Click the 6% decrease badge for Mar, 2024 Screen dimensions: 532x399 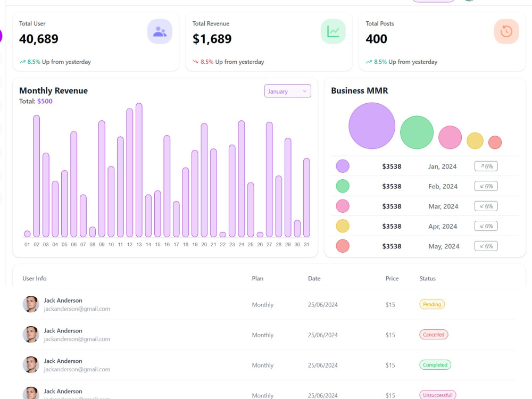coord(486,206)
